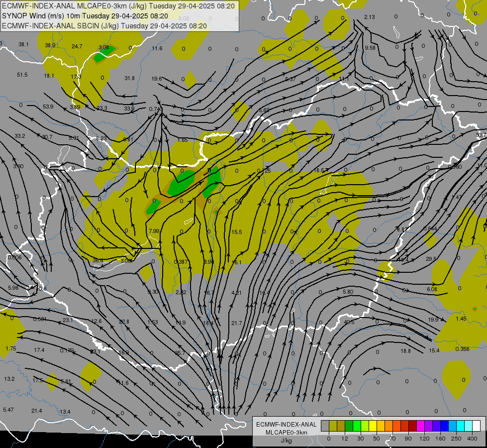Click the map value '7.99'
Image resolution: width=487 pixels, height=448 pixels.
tap(154, 231)
